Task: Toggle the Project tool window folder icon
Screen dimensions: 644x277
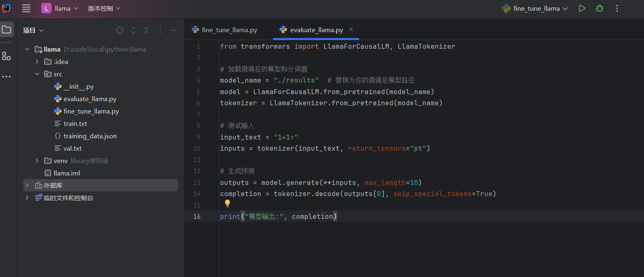Action: pyautogui.click(x=7, y=30)
